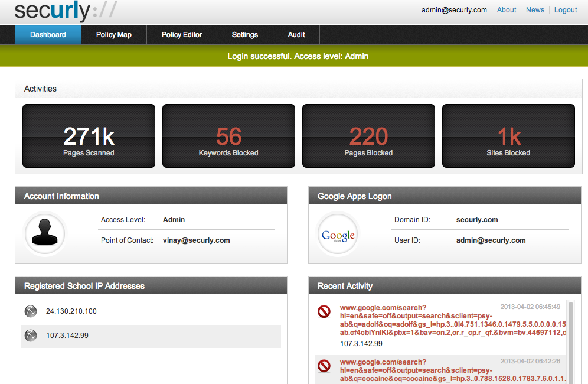Switch to the Policy Map tab
This screenshot has width=588, height=384.
(x=113, y=35)
